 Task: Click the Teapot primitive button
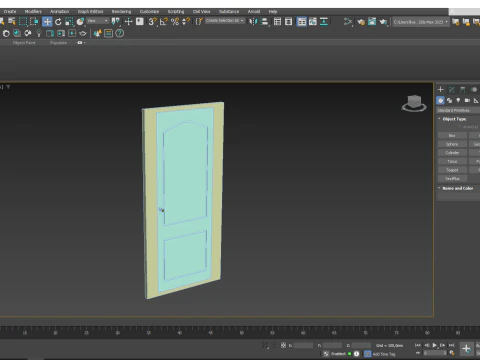tap(452, 170)
